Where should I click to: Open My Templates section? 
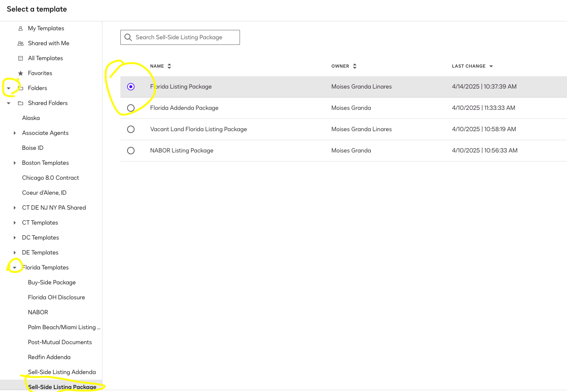tap(46, 28)
